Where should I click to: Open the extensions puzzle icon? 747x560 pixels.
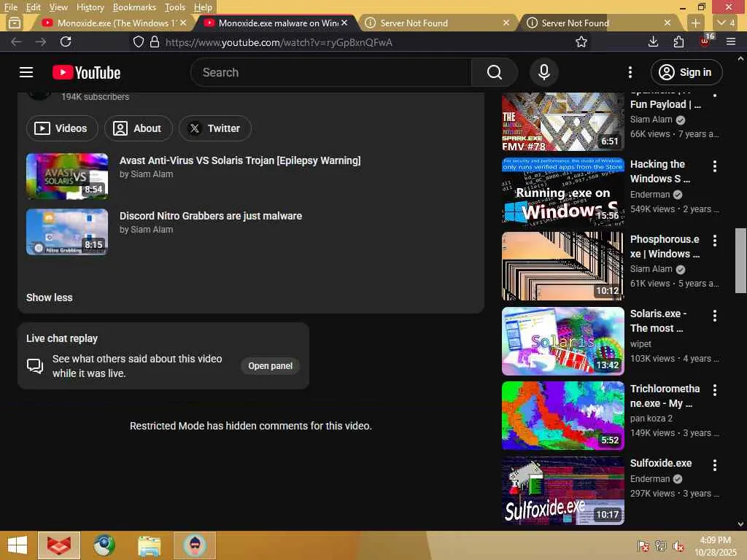[679, 42]
